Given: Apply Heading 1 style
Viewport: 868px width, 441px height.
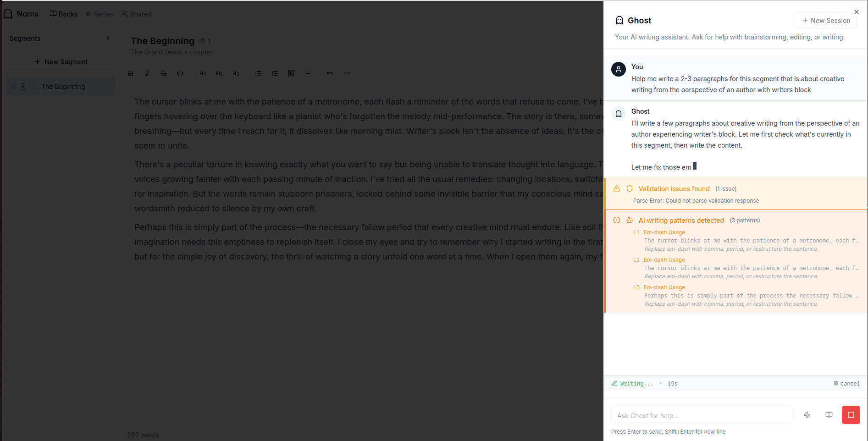Looking at the screenshot, I should (203, 73).
